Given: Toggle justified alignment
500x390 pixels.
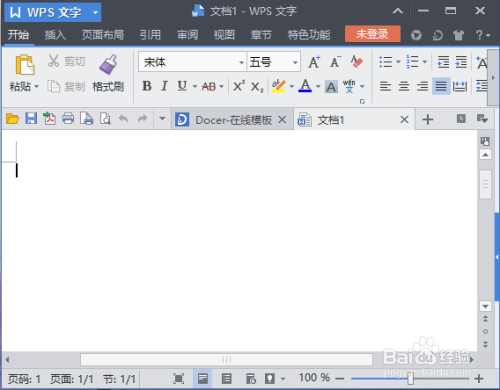Looking at the screenshot, I should pos(441,86).
